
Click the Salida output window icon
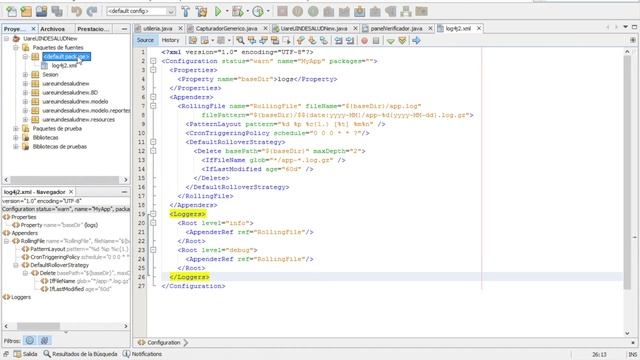18,354
